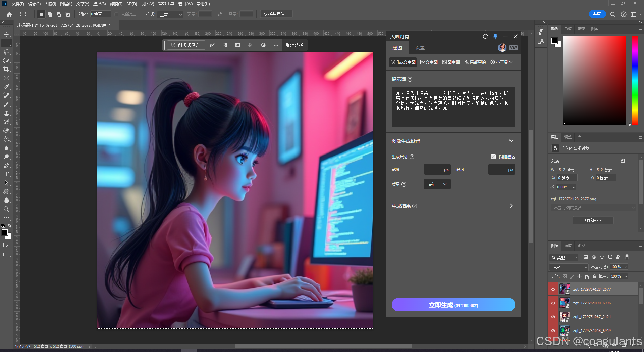Open the 质量 quality dropdown
This screenshot has width=644, height=352.
(437, 184)
